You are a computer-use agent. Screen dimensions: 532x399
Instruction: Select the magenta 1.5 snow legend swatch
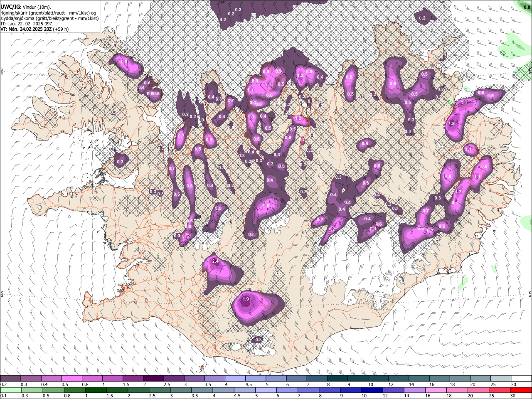click(133, 379)
